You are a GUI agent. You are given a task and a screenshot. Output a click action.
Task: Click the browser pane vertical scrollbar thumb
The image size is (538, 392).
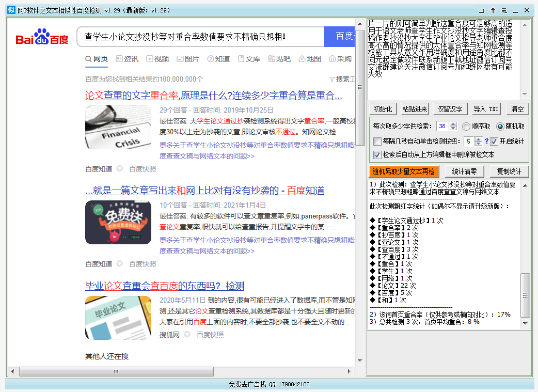(360, 87)
